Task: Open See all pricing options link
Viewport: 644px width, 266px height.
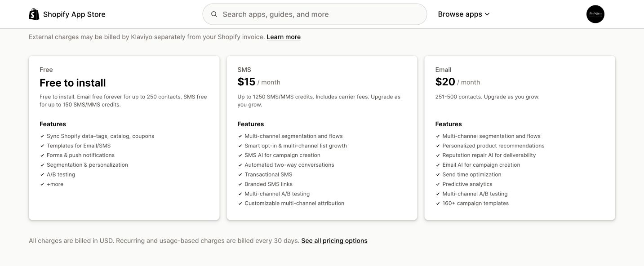Action: [x=334, y=241]
